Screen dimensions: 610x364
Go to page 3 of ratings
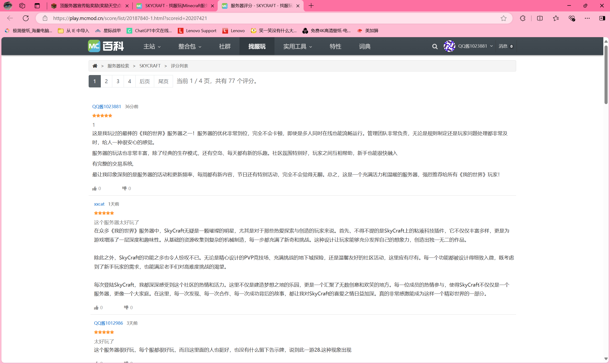[x=118, y=81]
